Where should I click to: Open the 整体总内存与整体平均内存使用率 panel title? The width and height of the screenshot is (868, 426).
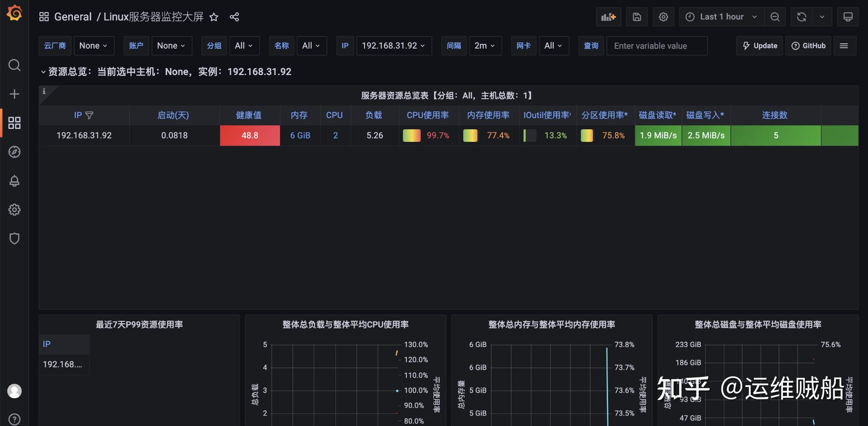(552, 324)
